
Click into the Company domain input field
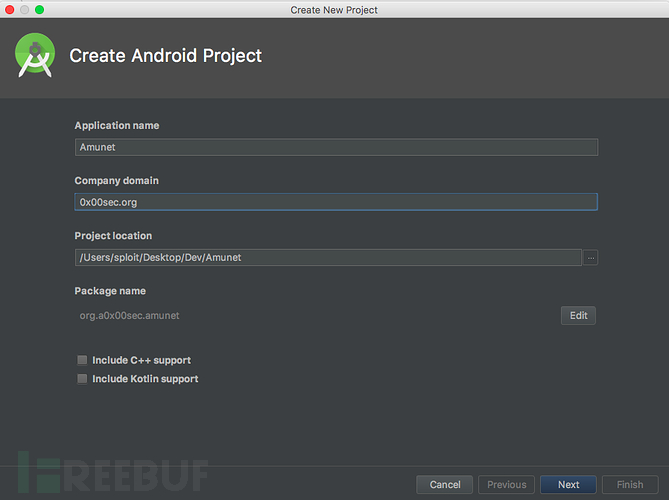tap(336, 202)
